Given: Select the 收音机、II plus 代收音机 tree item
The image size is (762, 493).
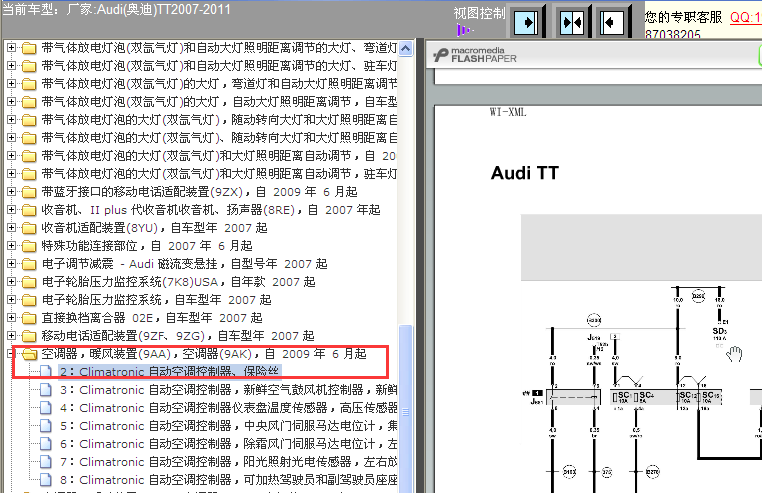Looking at the screenshot, I should 210,210.
